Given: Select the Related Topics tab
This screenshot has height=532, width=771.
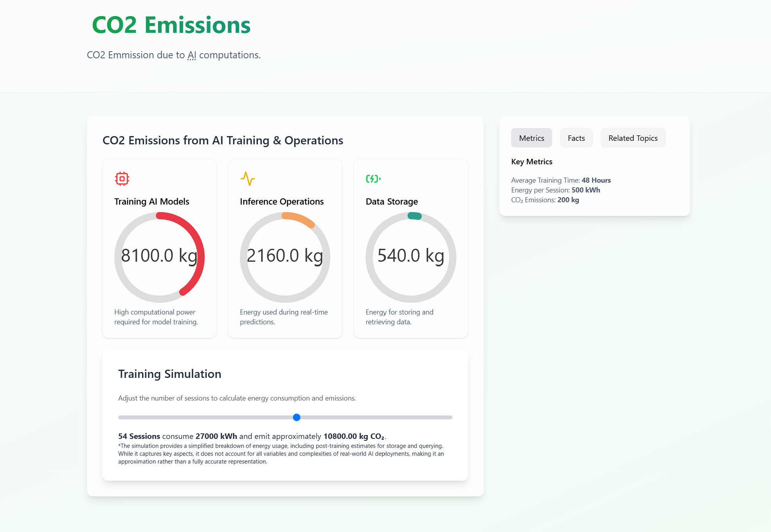Looking at the screenshot, I should (633, 138).
